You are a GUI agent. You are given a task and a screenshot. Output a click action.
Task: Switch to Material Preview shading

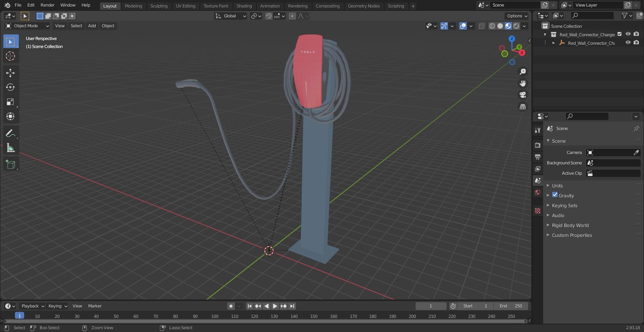coord(508,26)
